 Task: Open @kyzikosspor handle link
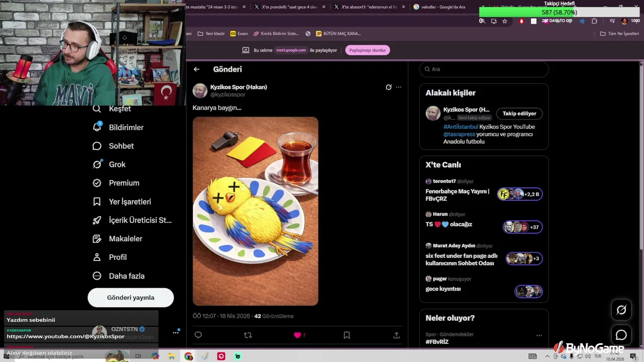pos(228,95)
